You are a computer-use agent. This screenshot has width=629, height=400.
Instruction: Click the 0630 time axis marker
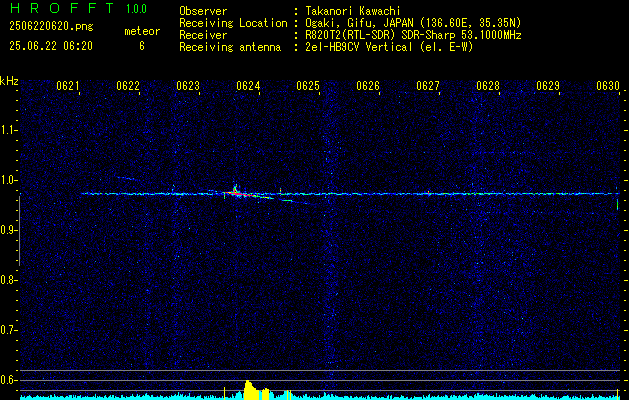(x=608, y=86)
